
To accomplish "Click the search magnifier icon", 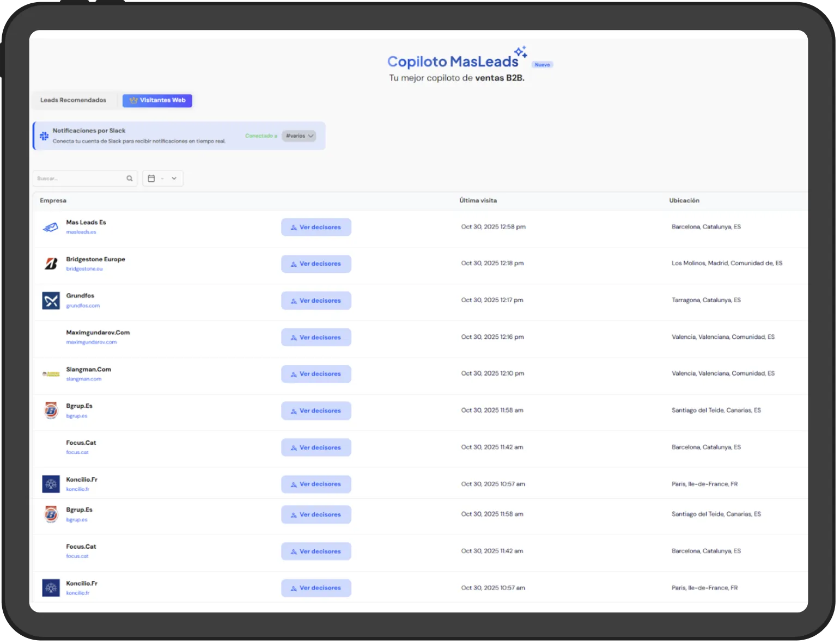I will click(130, 179).
